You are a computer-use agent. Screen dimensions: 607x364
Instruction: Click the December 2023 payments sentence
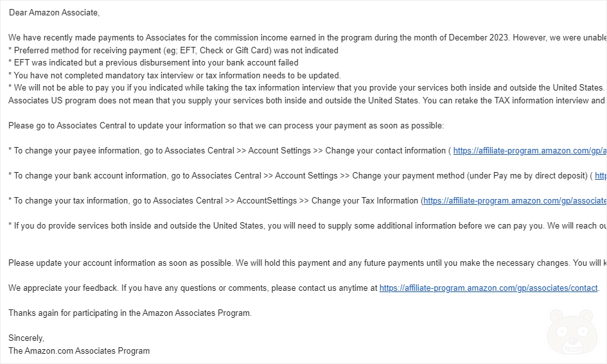(308, 38)
